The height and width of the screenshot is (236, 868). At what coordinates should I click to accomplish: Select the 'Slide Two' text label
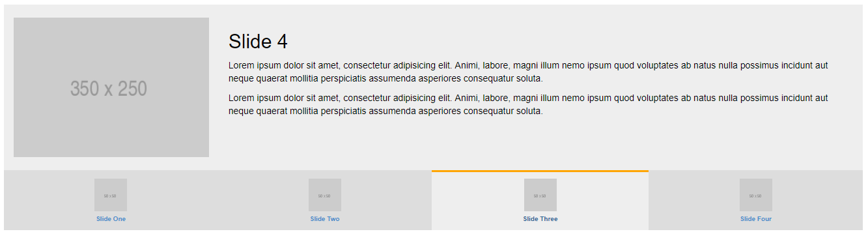pos(325,219)
